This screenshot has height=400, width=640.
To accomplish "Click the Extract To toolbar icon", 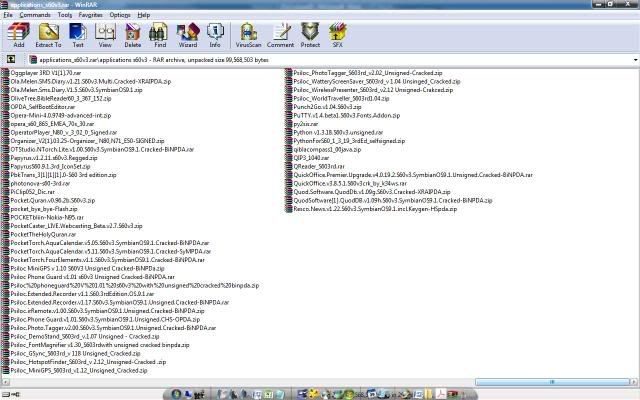I will point(48,35).
